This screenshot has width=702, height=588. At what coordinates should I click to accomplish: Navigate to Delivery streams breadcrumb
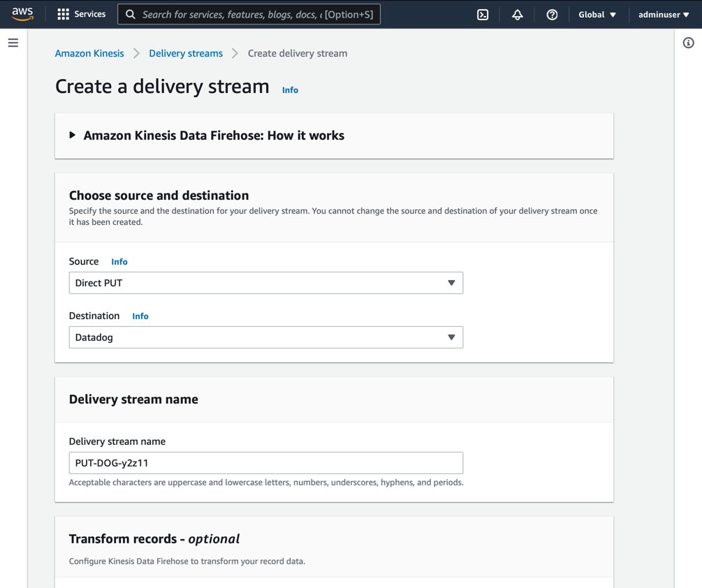click(x=186, y=53)
